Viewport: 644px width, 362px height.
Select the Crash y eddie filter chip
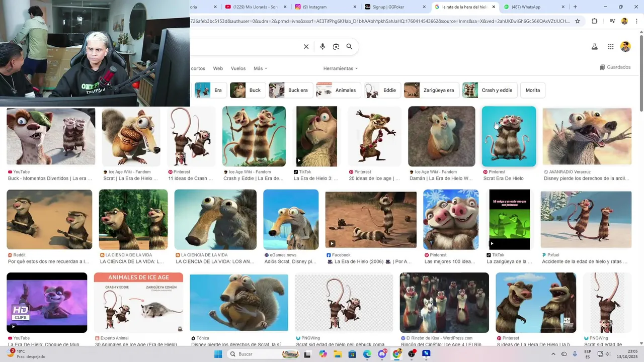490,90
